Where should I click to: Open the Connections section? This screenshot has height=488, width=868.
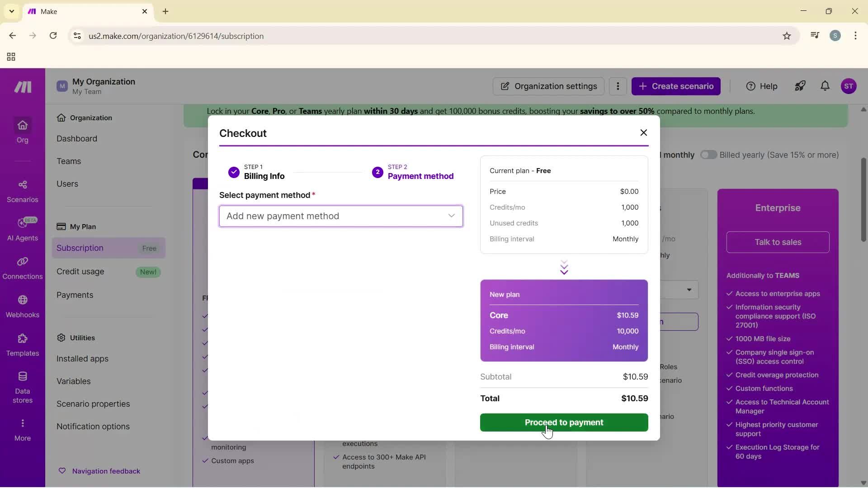click(x=22, y=268)
